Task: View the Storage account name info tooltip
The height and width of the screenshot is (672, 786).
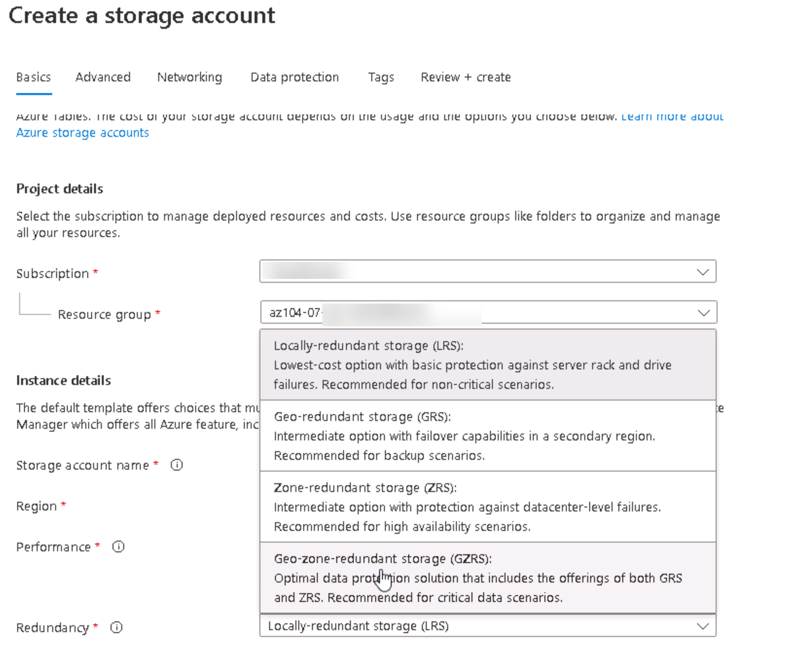Action: tap(176, 465)
